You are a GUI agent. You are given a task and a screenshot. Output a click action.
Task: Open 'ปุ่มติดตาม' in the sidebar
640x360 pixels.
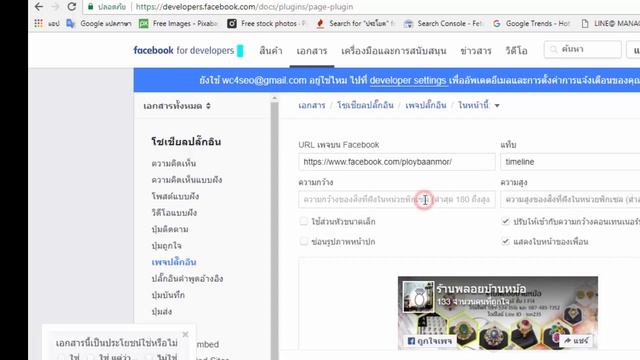pyautogui.click(x=170, y=229)
